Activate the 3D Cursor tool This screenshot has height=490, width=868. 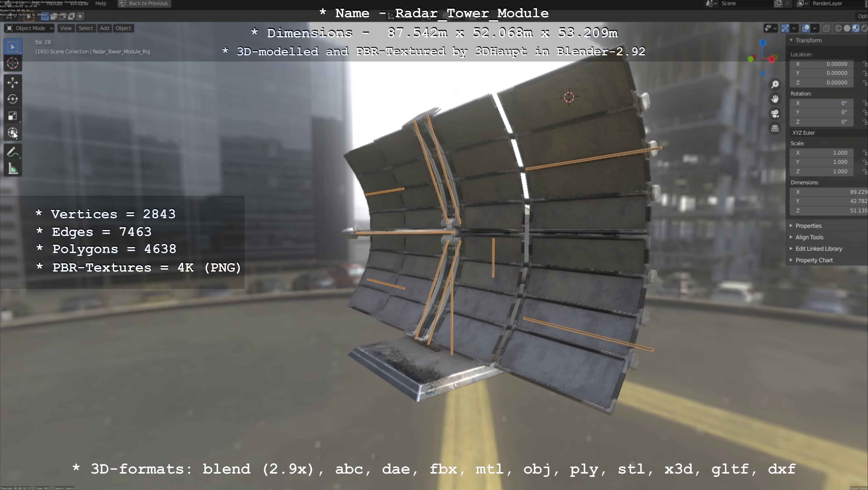pos(13,63)
